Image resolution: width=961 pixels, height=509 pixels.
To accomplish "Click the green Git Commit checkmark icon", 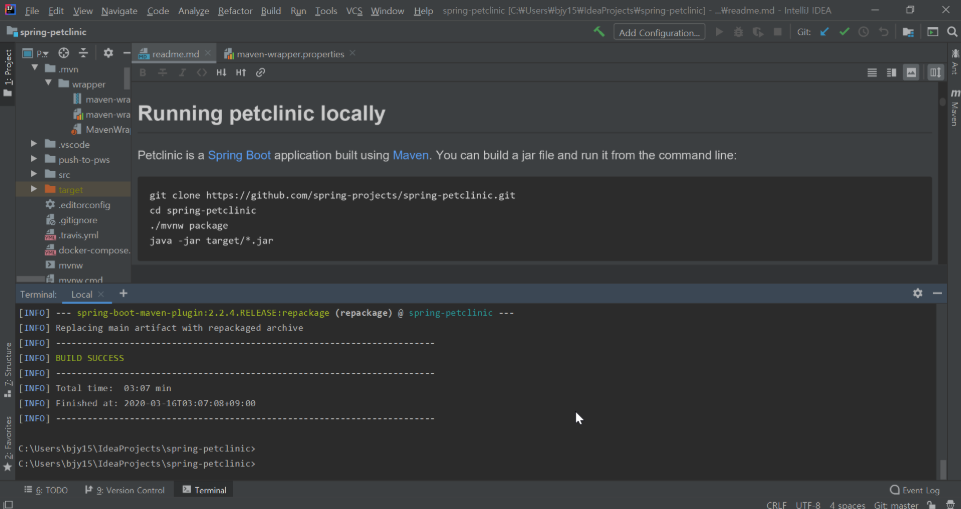I will coord(844,32).
